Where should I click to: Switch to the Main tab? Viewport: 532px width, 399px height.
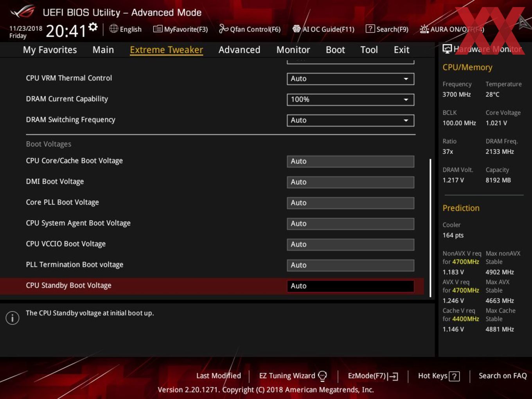[x=103, y=50]
